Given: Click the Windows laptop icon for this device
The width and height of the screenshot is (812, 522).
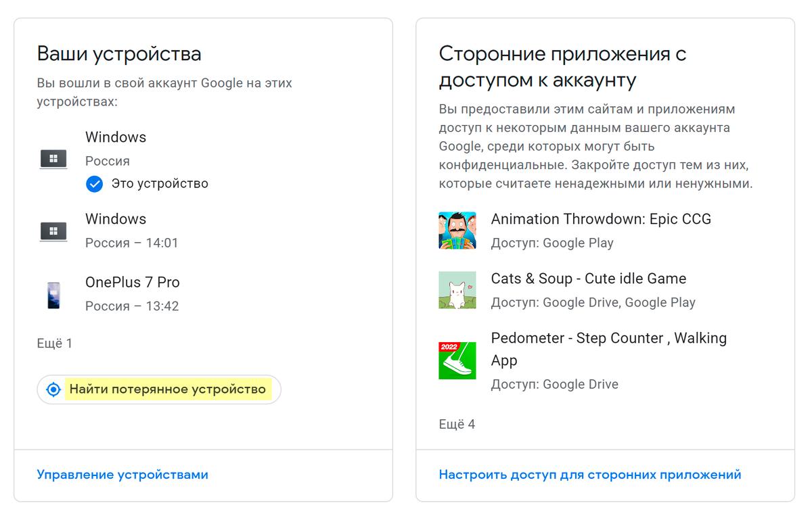Looking at the screenshot, I should coord(53,160).
